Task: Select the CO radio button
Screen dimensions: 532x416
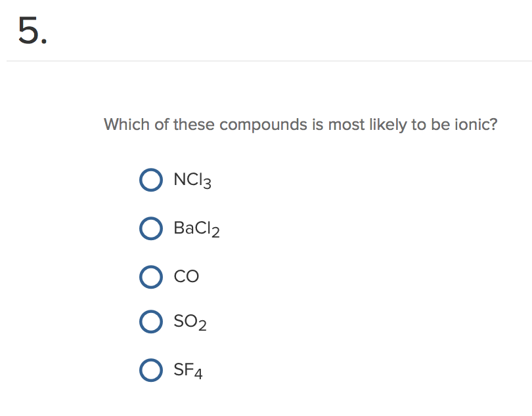Action: tap(151, 276)
